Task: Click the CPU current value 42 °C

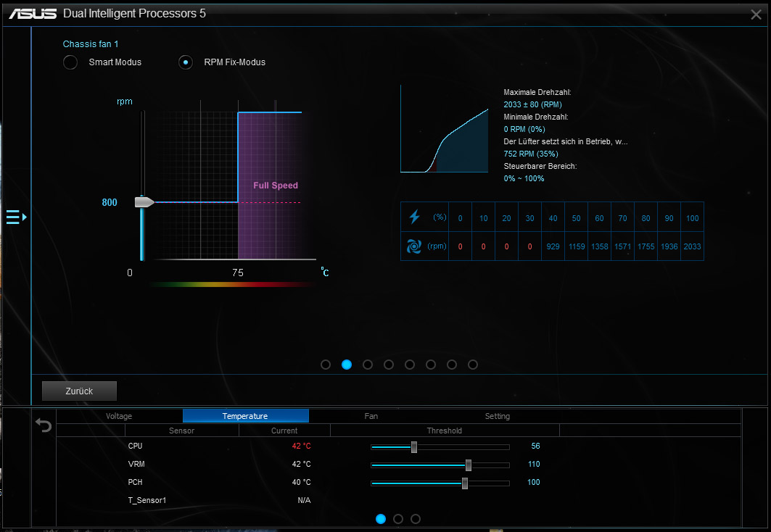Action: pyautogui.click(x=302, y=446)
